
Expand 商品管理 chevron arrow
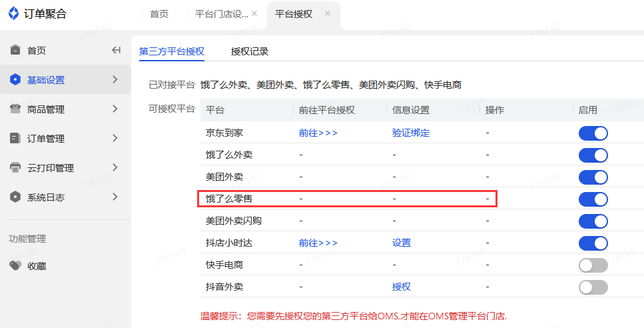pos(115,109)
